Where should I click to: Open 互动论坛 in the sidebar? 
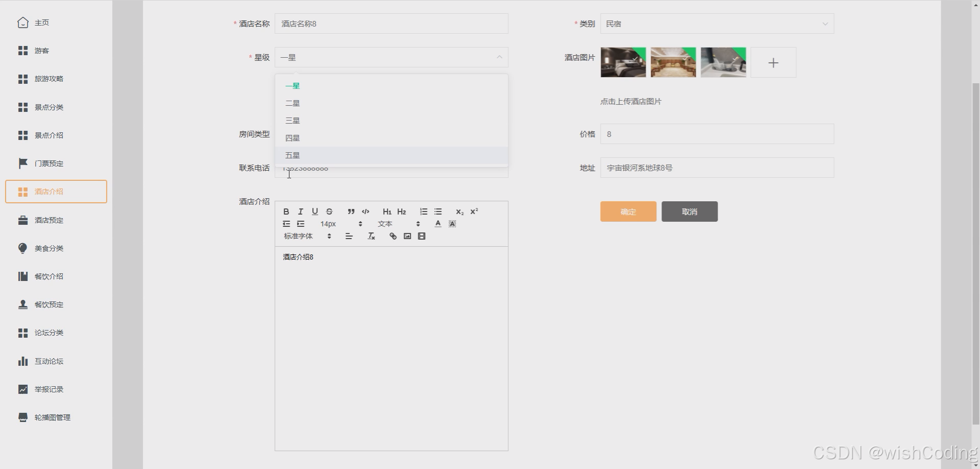56,361
